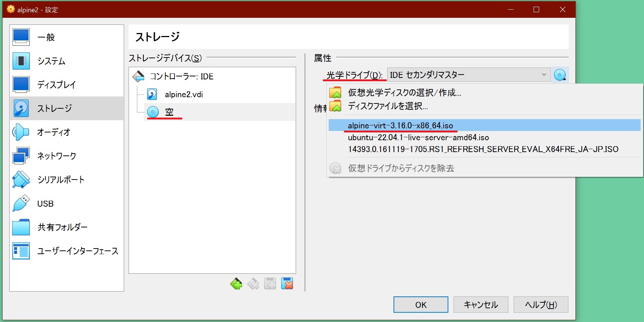Select alpine-virt-3.16.0-x86_64.iso from the menu
The width and height of the screenshot is (644, 322).
(400, 125)
